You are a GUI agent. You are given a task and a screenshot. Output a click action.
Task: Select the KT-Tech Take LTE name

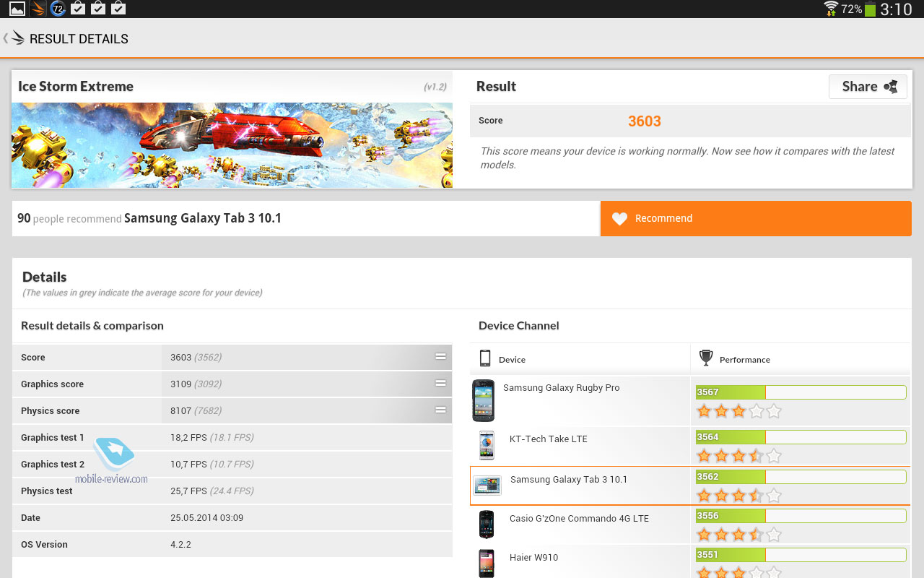coord(549,439)
